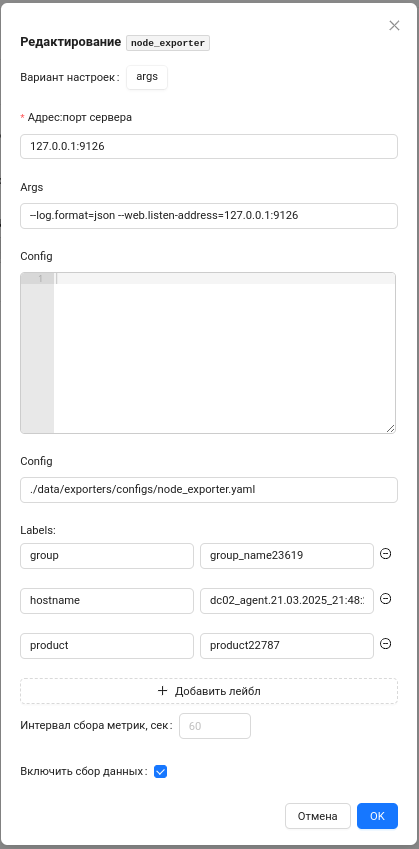Click inside the Config code editor
The width and height of the screenshot is (419, 849).
[x=224, y=352]
